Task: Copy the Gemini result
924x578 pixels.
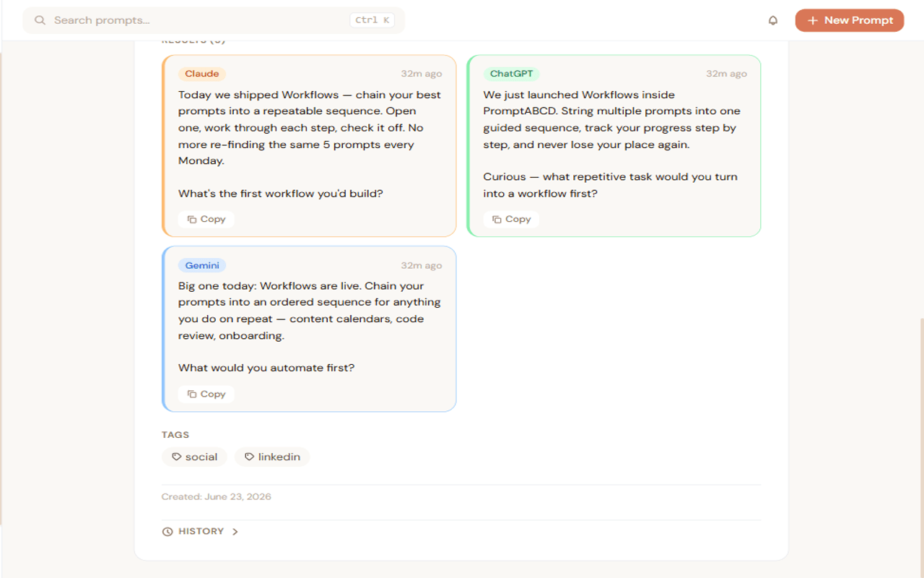Action: (x=206, y=394)
